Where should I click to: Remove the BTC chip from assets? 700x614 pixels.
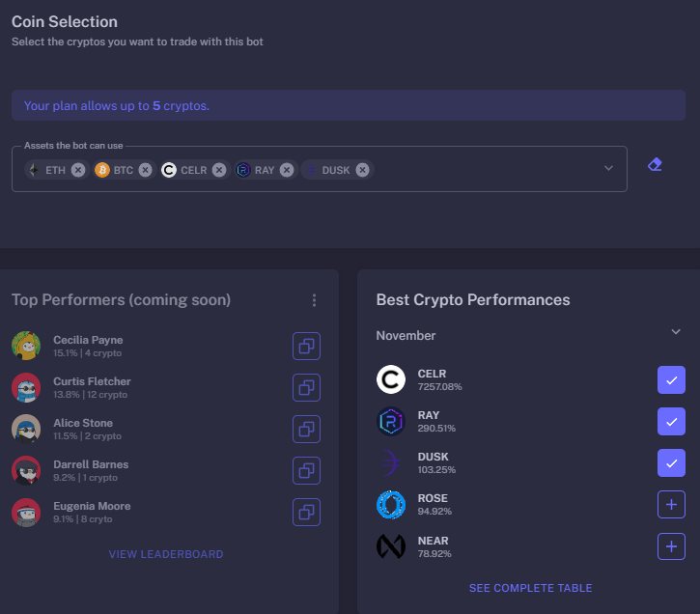(x=145, y=170)
